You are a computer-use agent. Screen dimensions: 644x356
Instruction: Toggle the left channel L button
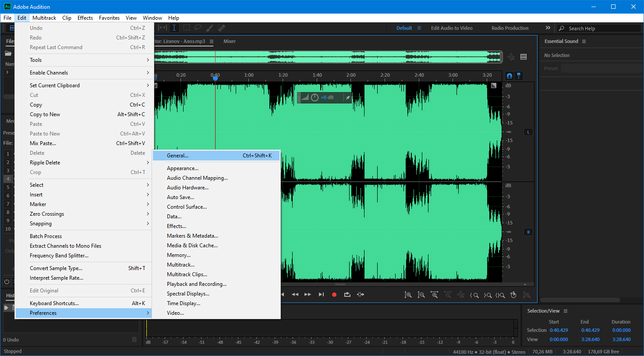[528, 132]
